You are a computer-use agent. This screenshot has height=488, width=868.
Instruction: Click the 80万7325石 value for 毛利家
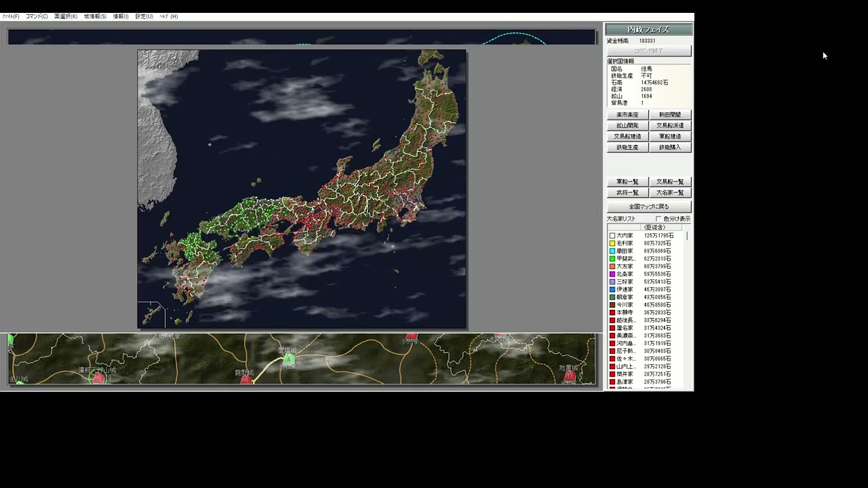[658, 243]
